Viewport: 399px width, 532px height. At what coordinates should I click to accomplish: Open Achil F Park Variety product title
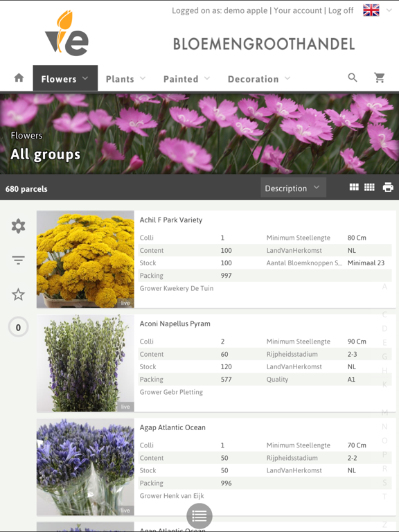coord(171,220)
